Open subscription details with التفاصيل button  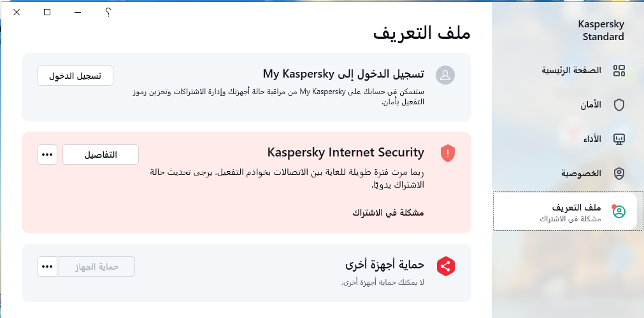pos(101,155)
